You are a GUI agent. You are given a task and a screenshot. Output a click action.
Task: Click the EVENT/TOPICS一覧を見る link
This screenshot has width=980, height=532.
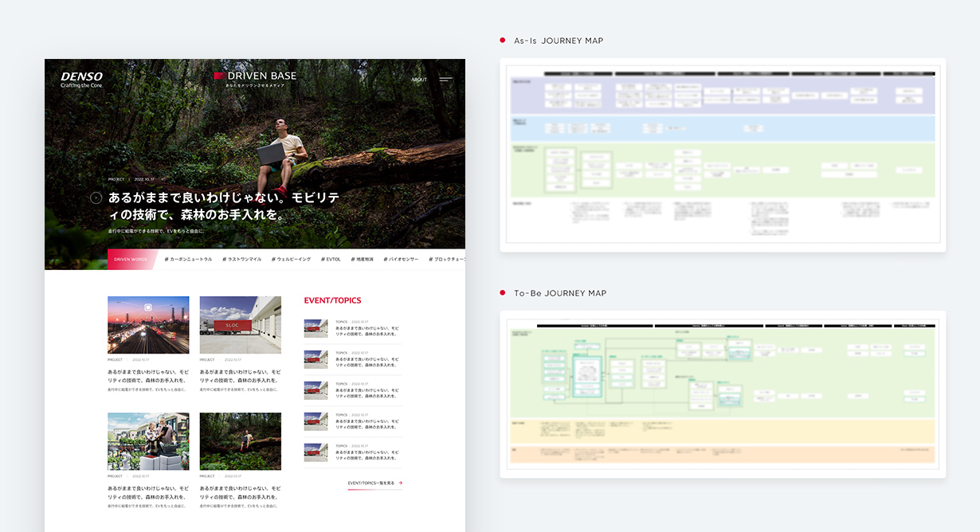[x=370, y=483]
